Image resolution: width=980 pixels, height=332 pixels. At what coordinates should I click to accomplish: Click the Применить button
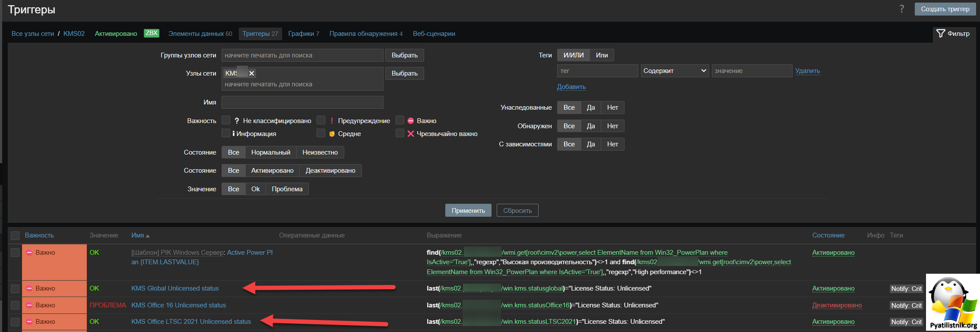[x=468, y=211]
